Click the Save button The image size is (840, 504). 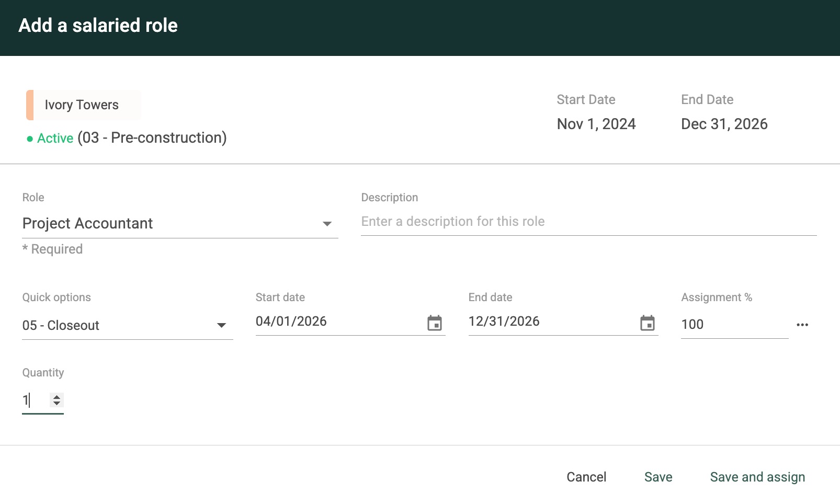coord(659,477)
